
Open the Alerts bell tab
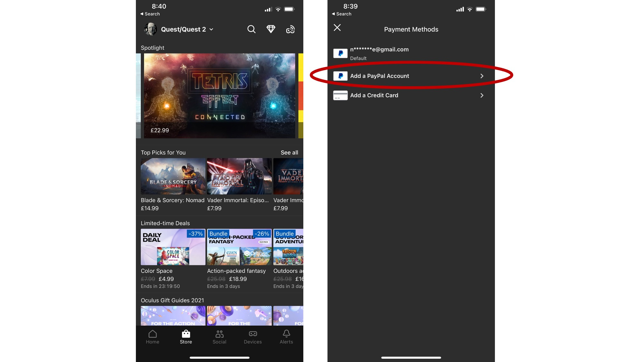coord(286,337)
